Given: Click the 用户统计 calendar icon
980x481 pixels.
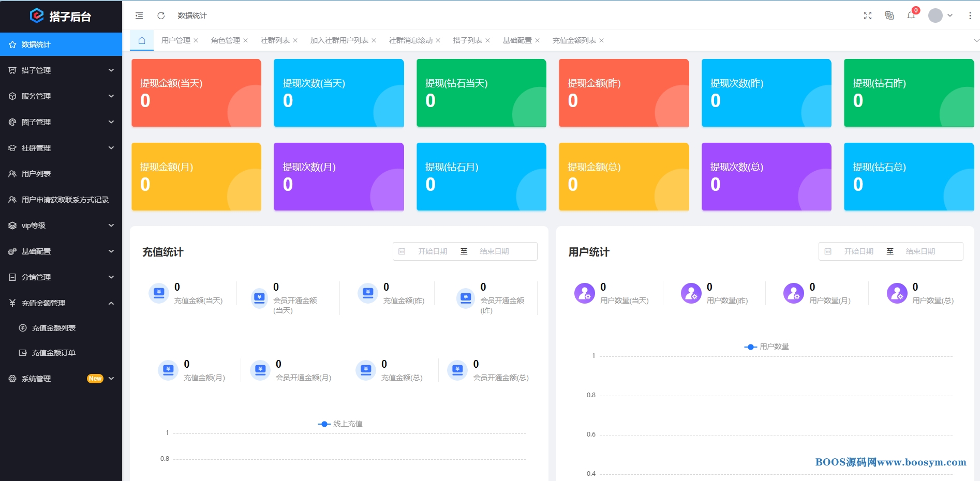Looking at the screenshot, I should [x=828, y=251].
